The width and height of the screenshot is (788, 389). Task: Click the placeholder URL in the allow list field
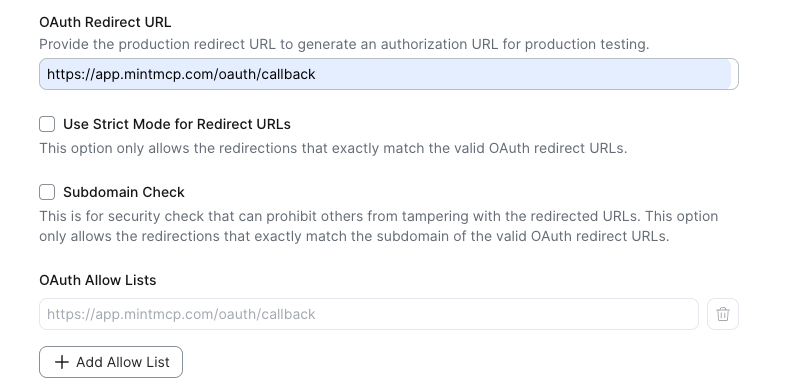[181, 314]
